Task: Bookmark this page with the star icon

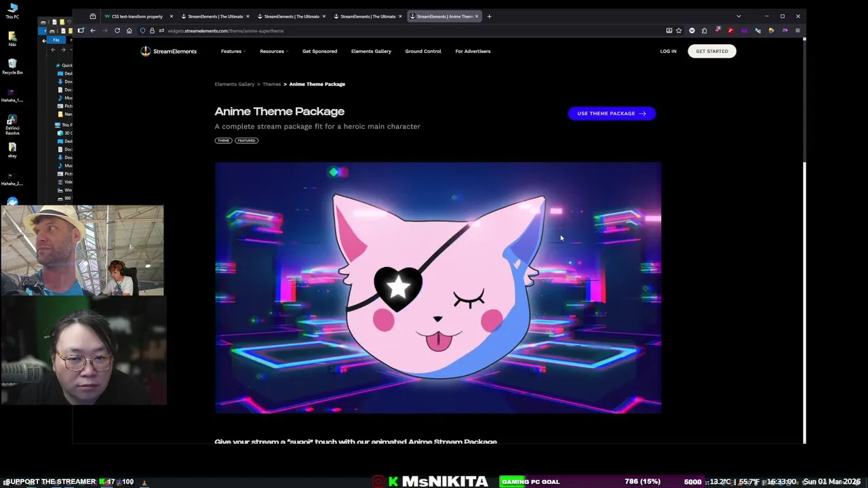Action: [x=679, y=30]
